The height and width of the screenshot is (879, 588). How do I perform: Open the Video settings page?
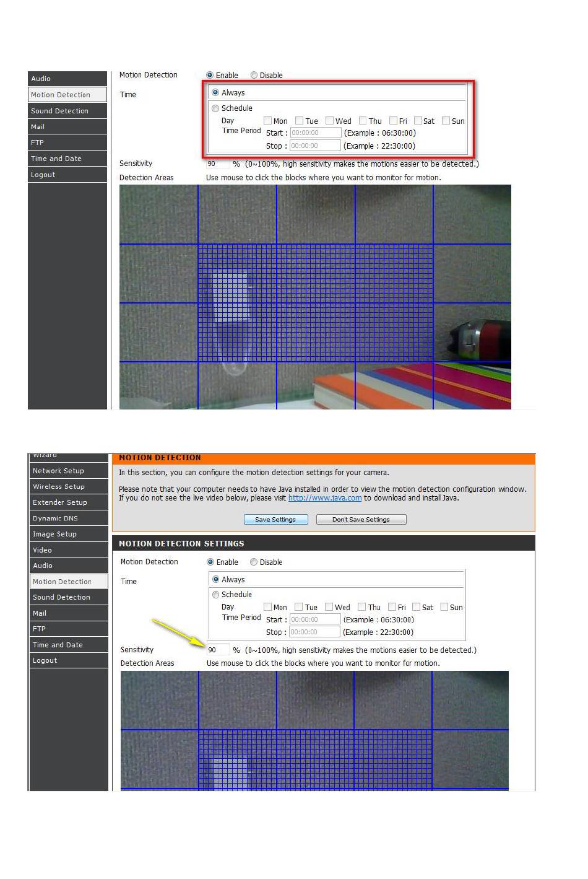[x=68, y=550]
